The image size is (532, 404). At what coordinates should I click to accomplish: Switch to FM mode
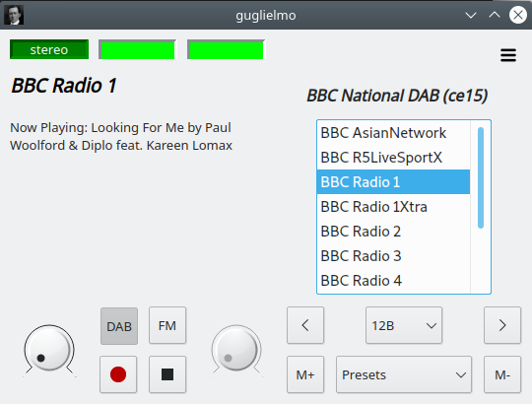[167, 325]
